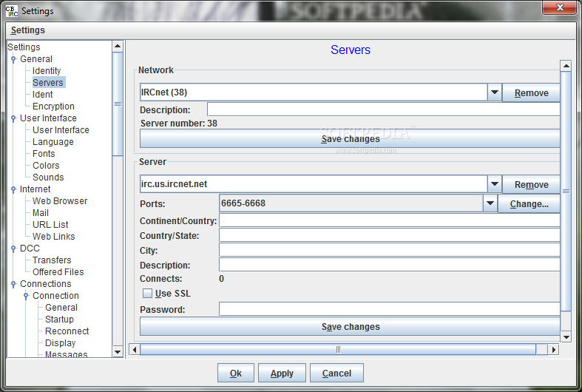The image size is (582, 392).
Task: Open Startup connection settings
Action: click(x=59, y=320)
